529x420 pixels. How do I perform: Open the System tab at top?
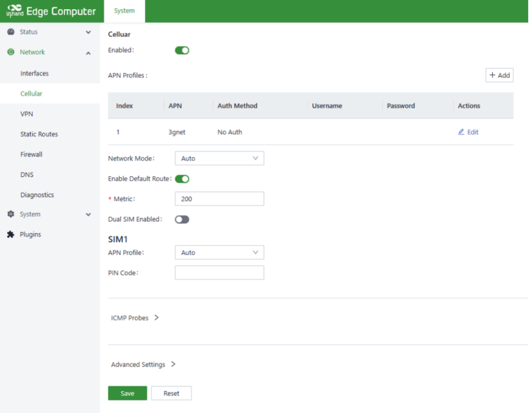coord(124,11)
